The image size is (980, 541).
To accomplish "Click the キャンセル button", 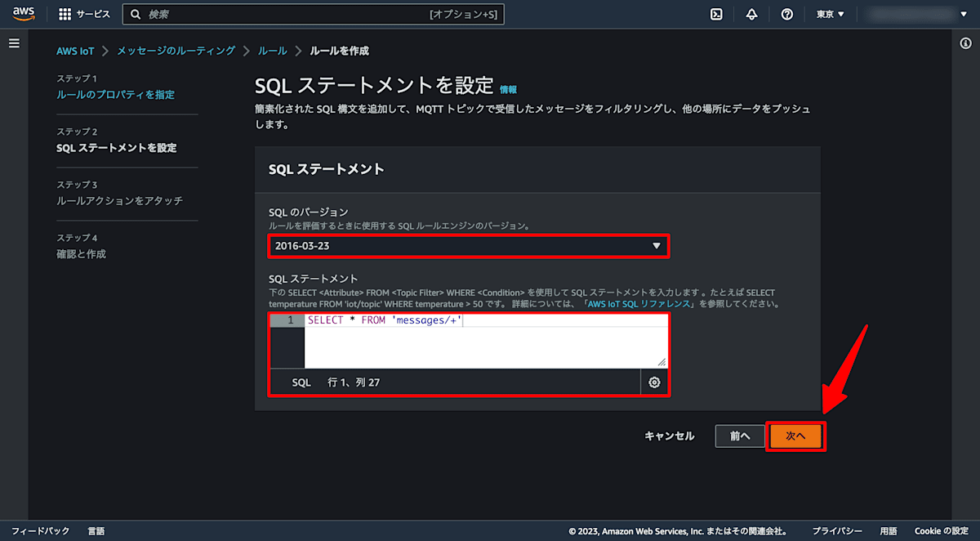I will (x=670, y=436).
